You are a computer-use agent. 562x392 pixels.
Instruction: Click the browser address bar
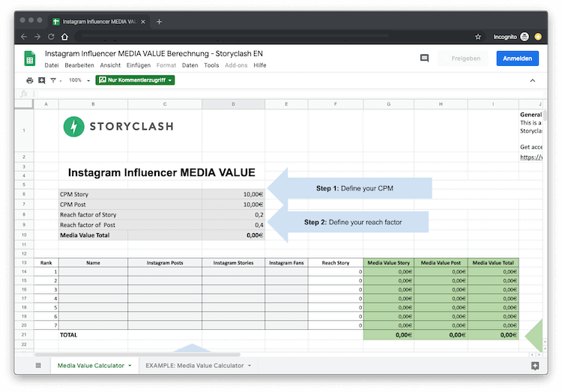273,37
